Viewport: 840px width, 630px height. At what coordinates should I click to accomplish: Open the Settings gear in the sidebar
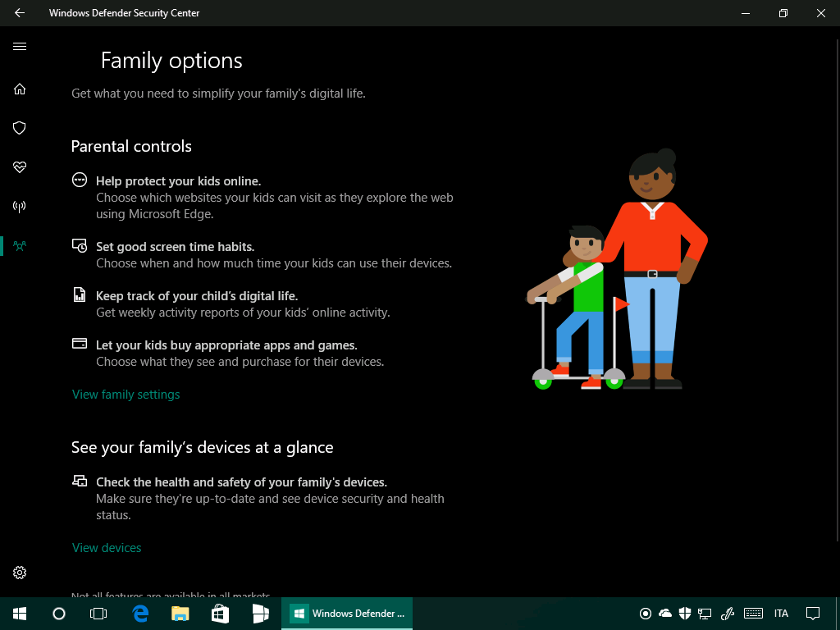[x=20, y=573]
